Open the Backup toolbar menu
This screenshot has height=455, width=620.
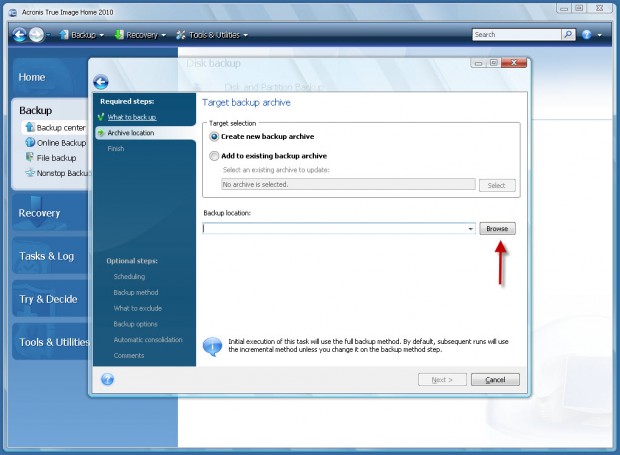[x=82, y=35]
